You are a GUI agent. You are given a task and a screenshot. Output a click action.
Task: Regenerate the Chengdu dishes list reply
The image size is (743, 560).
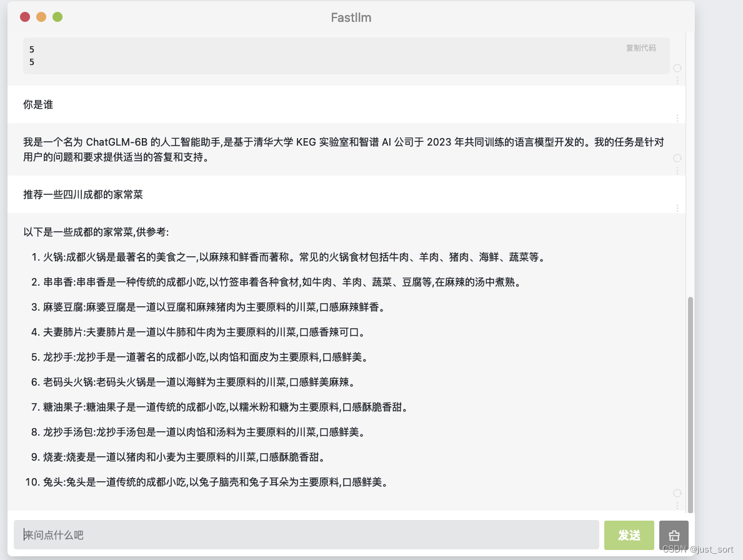[x=677, y=493]
